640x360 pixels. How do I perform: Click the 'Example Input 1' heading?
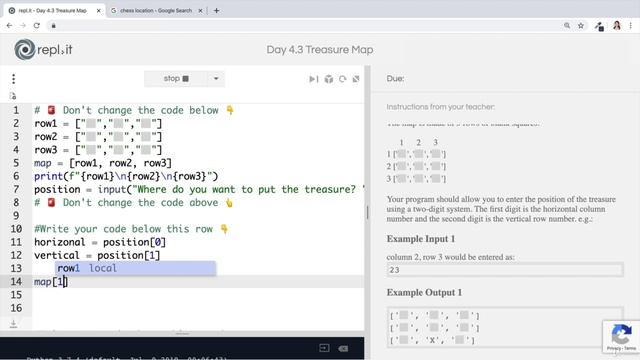pos(421,239)
